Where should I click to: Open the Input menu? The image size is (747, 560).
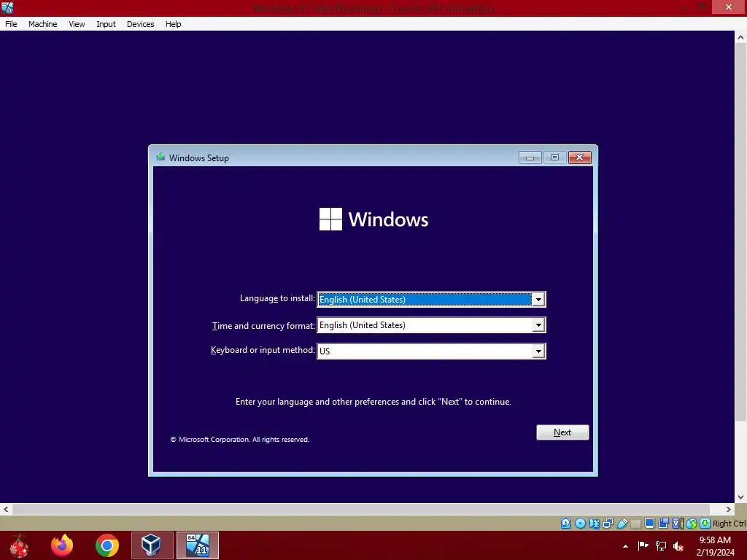pyautogui.click(x=106, y=24)
